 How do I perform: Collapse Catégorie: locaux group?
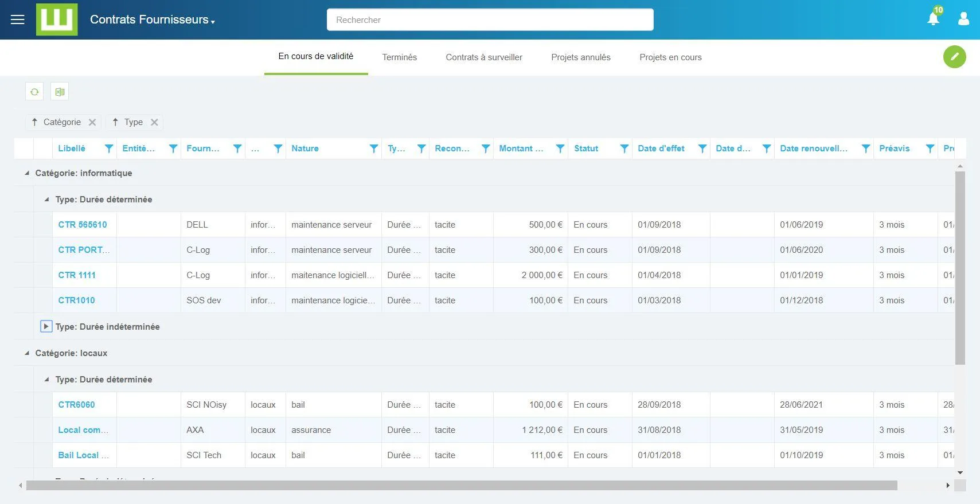pyautogui.click(x=27, y=353)
